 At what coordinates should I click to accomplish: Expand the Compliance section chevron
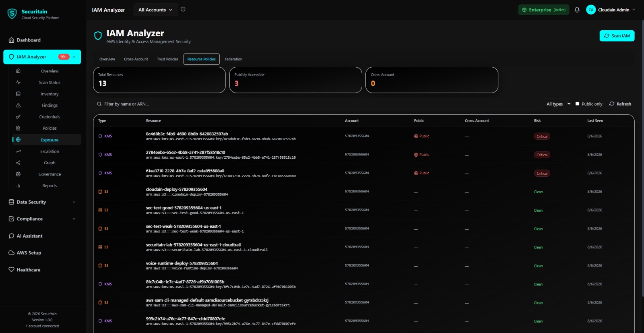coord(74,219)
